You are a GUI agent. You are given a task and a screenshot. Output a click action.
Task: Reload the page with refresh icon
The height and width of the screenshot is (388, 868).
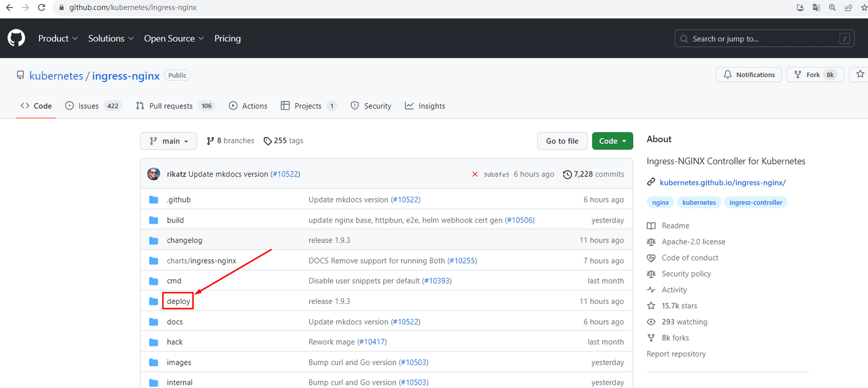(42, 8)
